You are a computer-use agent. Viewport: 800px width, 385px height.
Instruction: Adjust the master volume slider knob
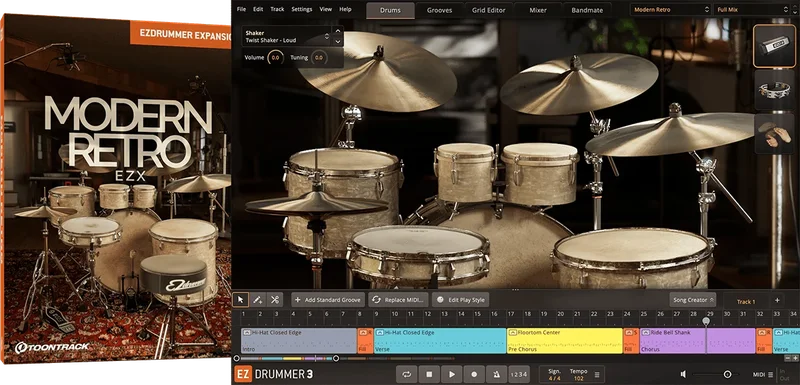[727, 375]
